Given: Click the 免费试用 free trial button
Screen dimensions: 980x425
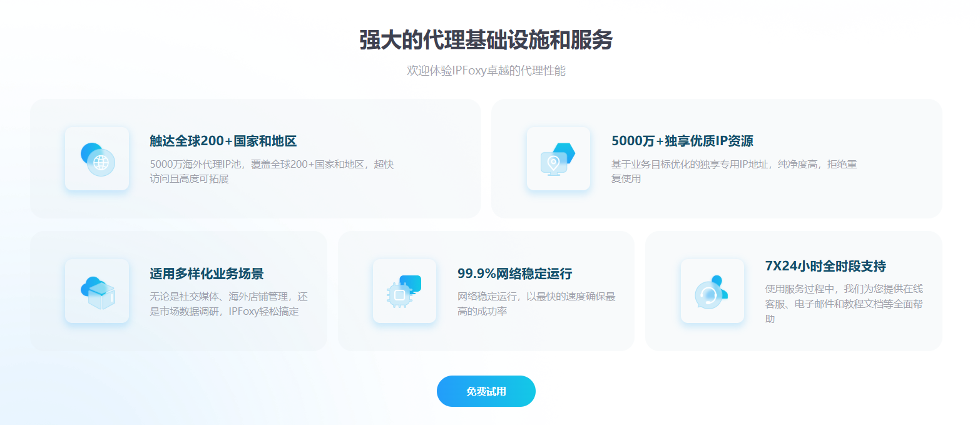Looking at the screenshot, I should (486, 391).
